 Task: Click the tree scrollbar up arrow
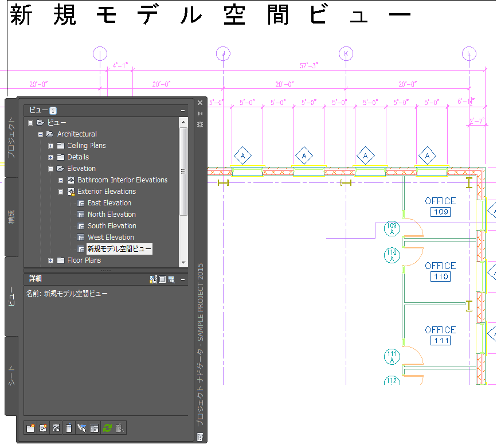coord(183,122)
